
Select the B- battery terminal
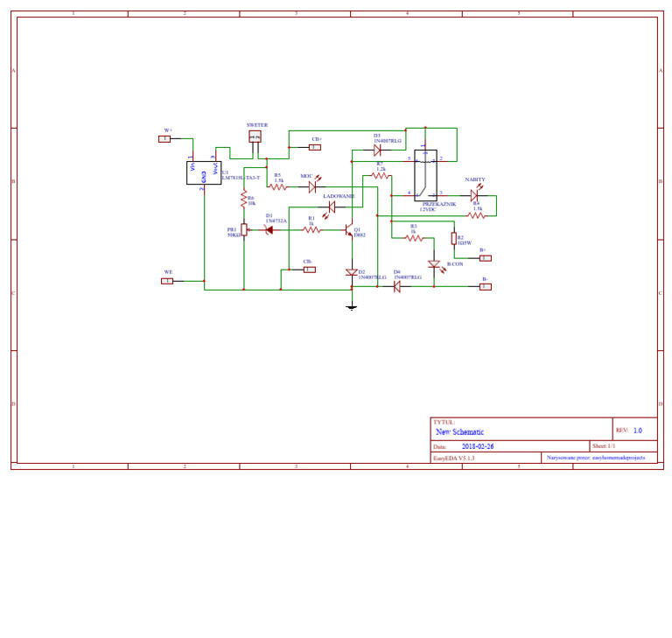(x=485, y=287)
